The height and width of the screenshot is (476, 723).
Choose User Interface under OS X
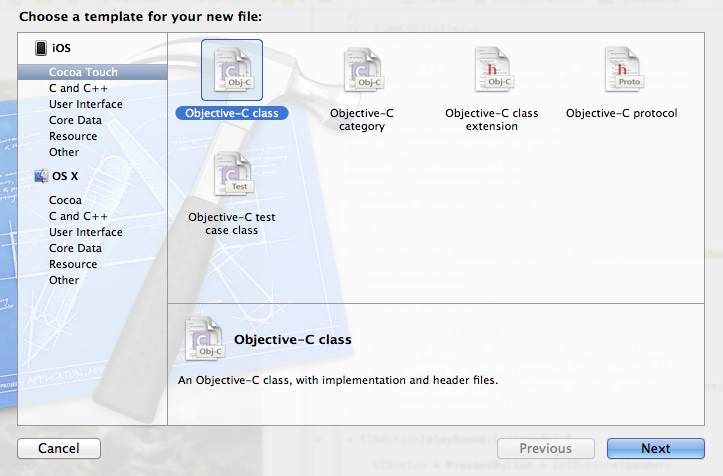86,232
